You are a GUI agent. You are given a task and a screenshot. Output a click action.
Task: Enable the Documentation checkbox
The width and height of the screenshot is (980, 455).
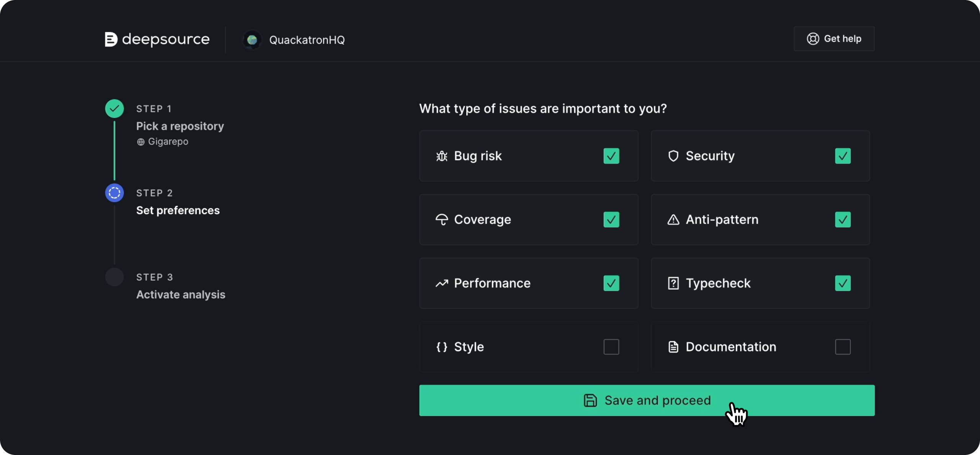point(843,347)
